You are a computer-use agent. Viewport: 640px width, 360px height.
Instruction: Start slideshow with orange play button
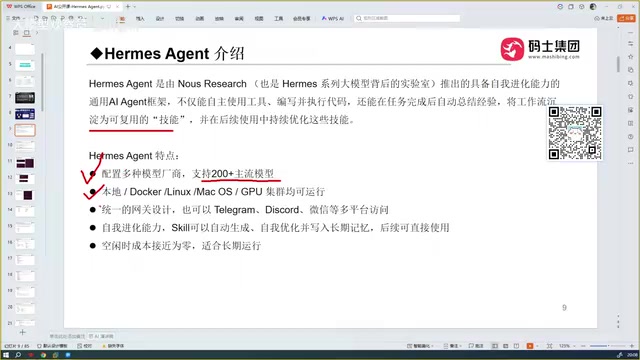tap(530, 346)
